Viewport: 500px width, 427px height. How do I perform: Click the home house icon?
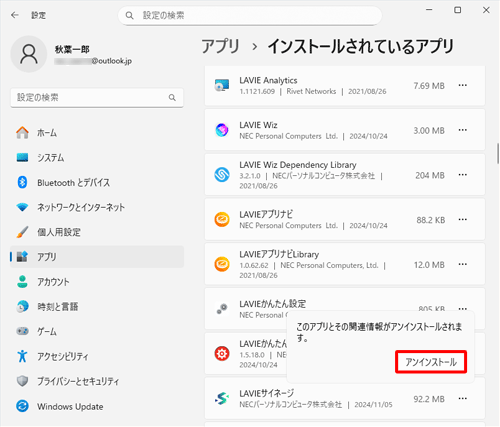click(22, 133)
